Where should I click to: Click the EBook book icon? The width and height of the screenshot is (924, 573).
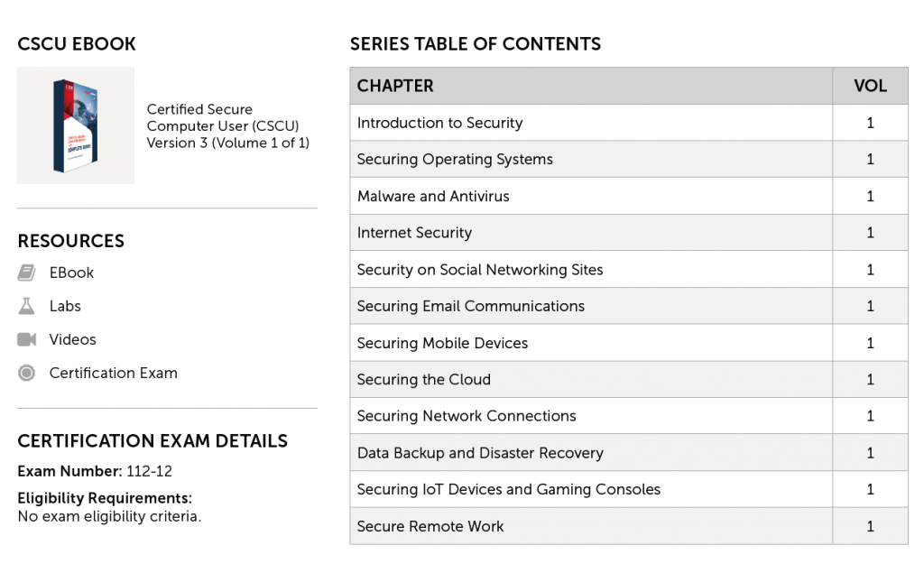click(26, 273)
